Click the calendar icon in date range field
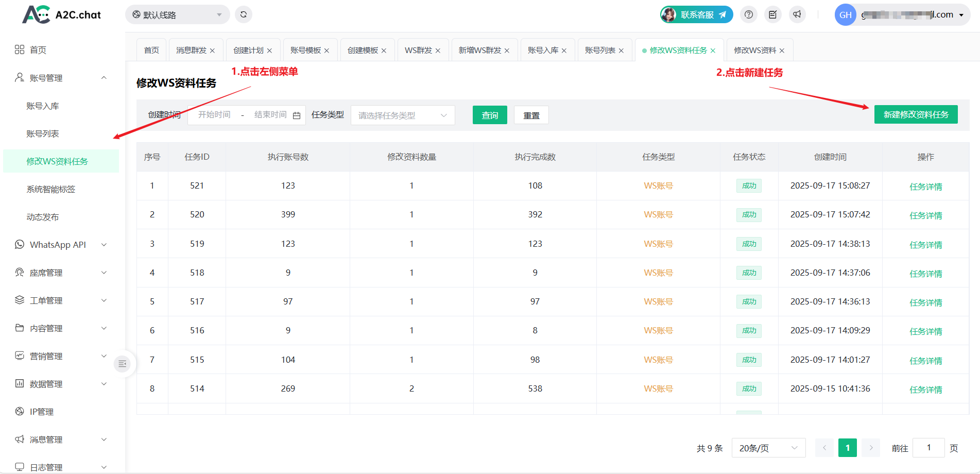 click(x=297, y=115)
